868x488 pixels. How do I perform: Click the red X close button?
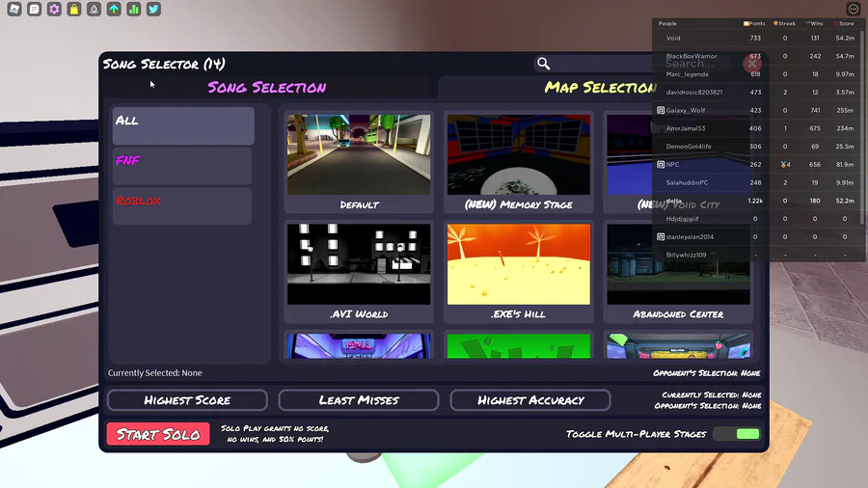[x=751, y=64]
